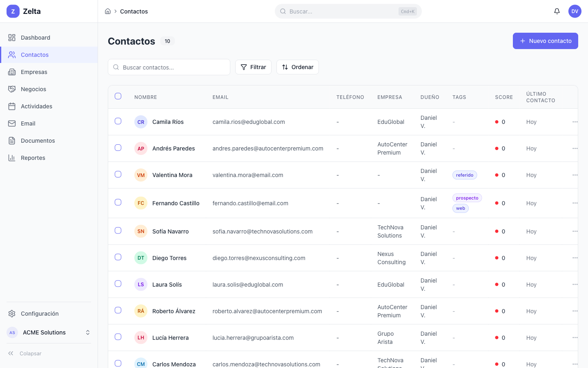Open the Filtrar filter options
This screenshot has height=368, width=588.
253,67
